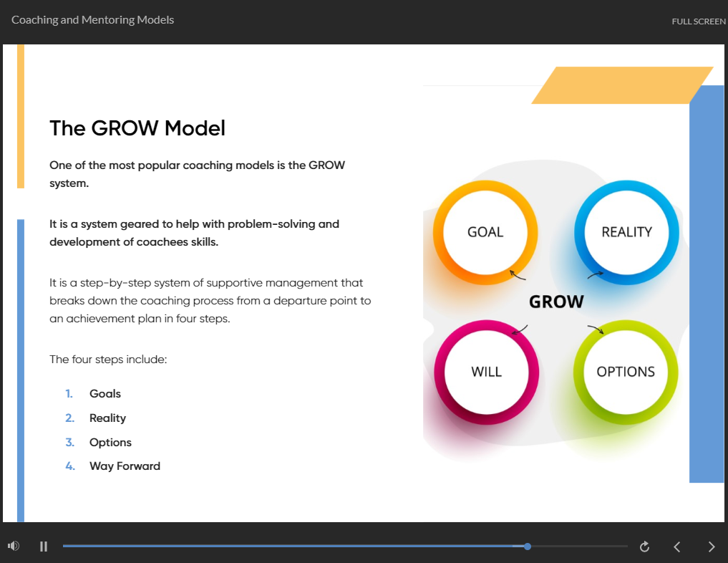Select the "Way Forward" list item
Viewport: 728px width, 563px height.
tap(125, 466)
